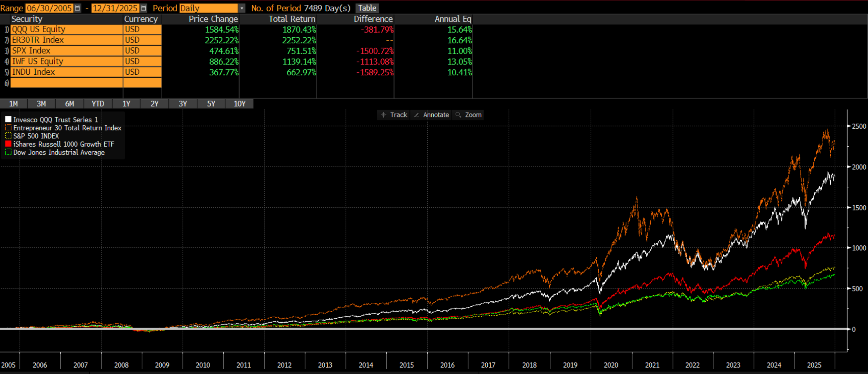Click the Table button

tap(367, 8)
